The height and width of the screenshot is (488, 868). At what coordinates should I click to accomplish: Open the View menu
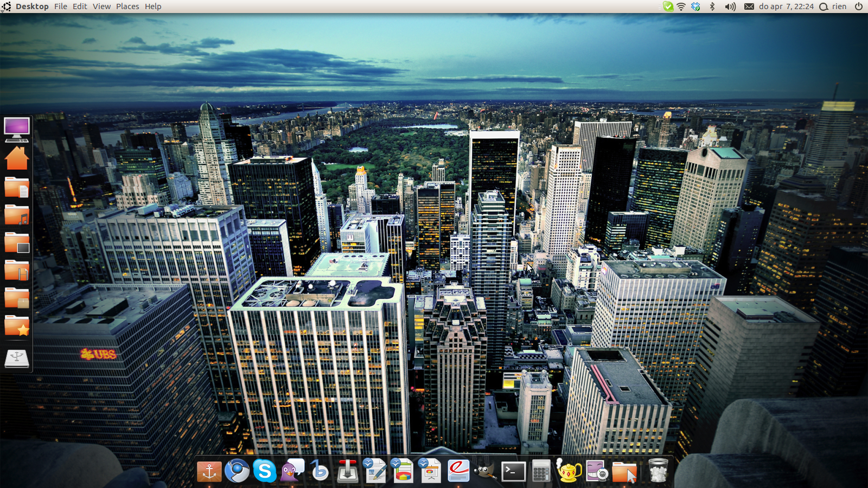[x=101, y=7]
